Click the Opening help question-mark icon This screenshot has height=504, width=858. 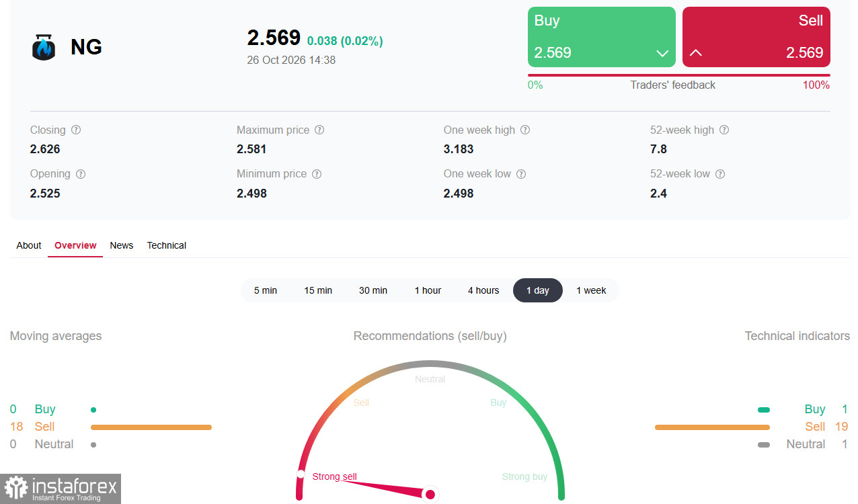[81, 174]
